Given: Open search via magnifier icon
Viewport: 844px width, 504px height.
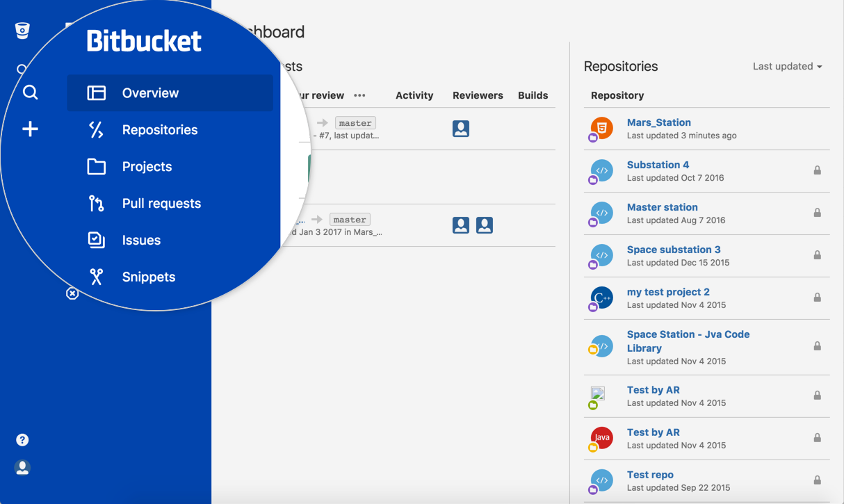Looking at the screenshot, I should [30, 92].
